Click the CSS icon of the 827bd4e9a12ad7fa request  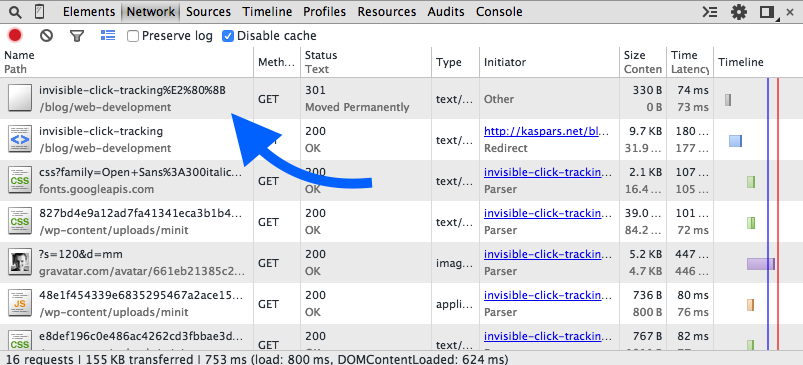tap(20, 222)
